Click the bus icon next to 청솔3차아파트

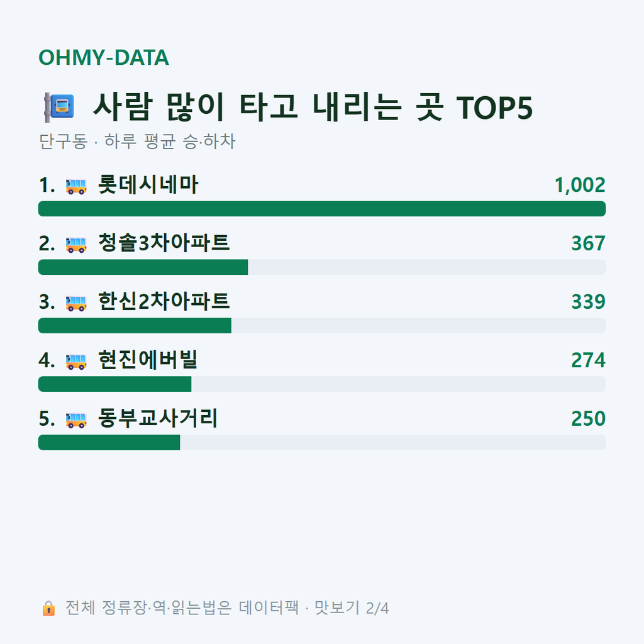[x=76, y=245]
